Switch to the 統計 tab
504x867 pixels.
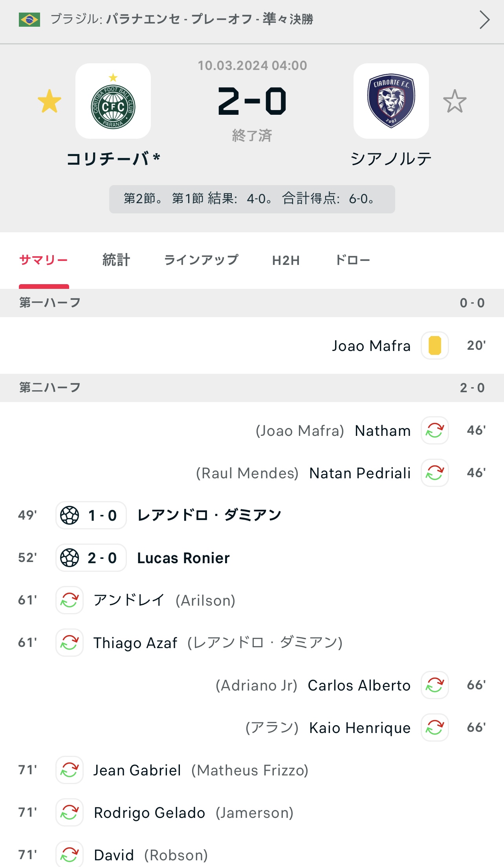click(116, 260)
